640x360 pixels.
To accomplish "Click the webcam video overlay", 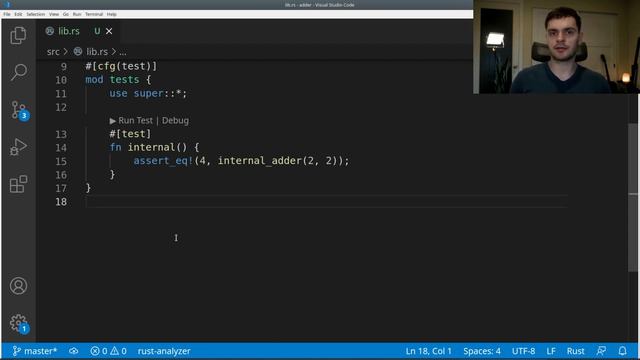I will point(556,47).
